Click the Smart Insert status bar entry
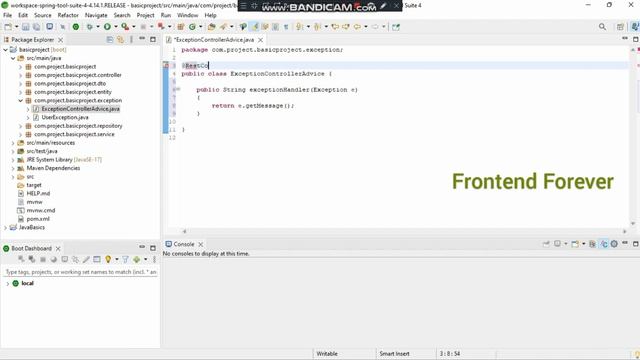This screenshot has height=360, width=640. click(394, 353)
